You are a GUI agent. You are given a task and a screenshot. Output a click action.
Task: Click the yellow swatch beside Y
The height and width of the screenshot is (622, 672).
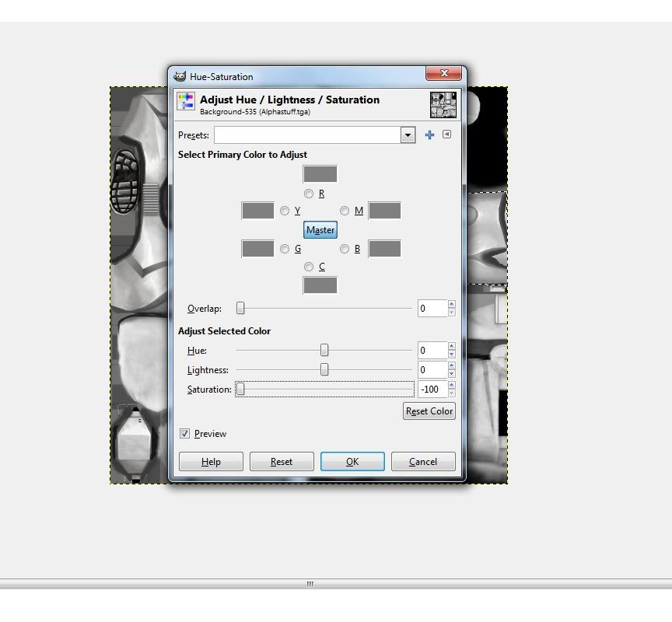257,211
